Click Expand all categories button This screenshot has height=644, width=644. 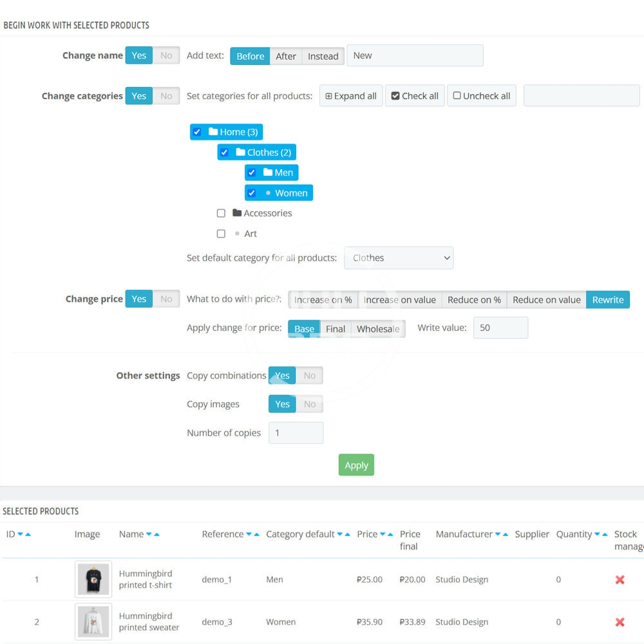[x=351, y=96]
